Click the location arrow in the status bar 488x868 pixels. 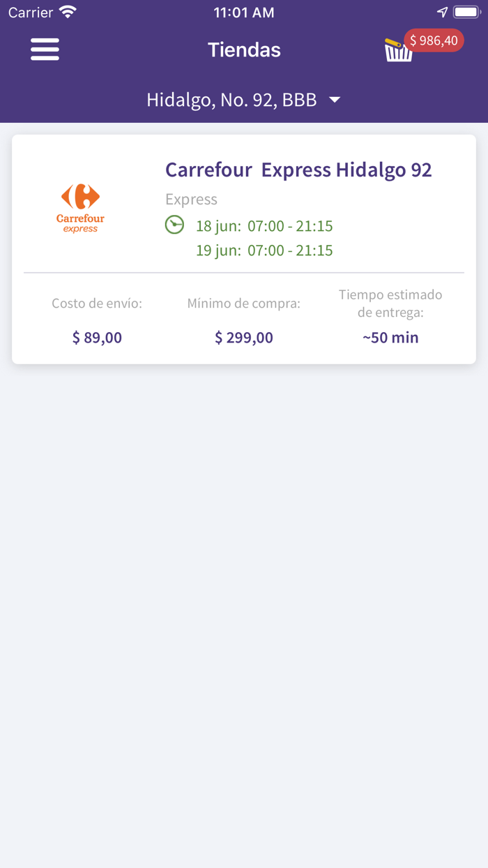tap(442, 11)
